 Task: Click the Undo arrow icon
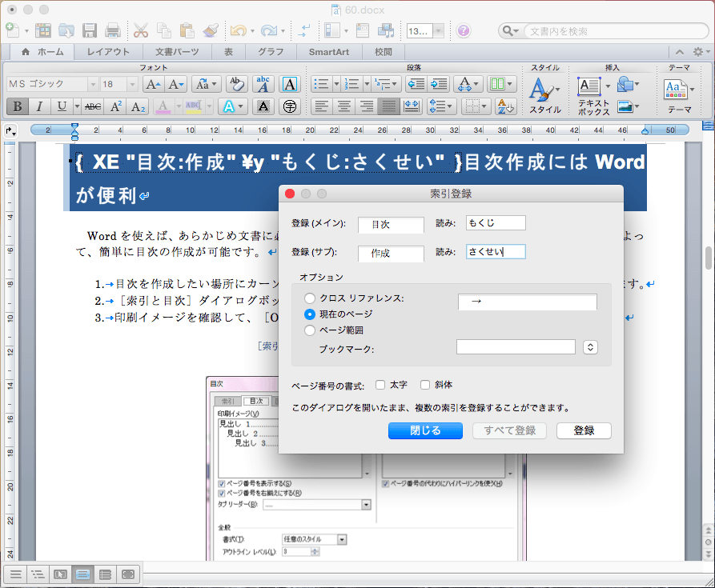click(x=238, y=30)
